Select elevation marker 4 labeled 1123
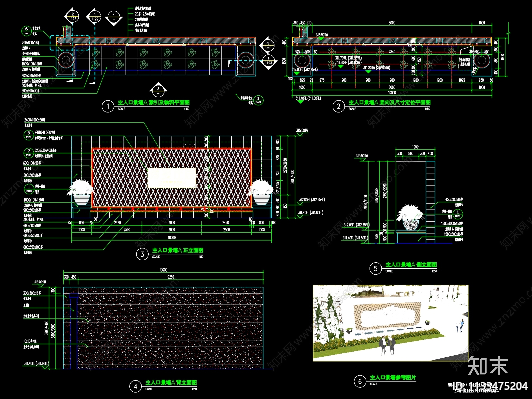This screenshot has height=399, width=532. point(268,61)
